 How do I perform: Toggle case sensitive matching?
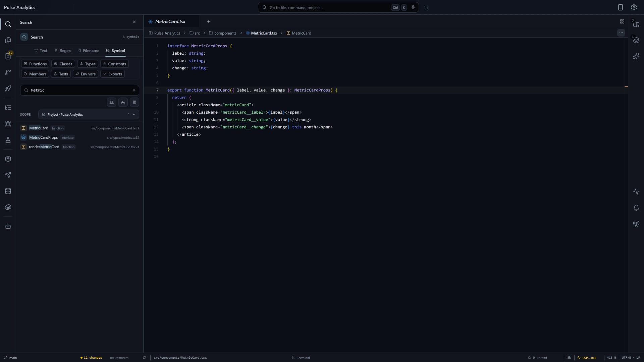click(123, 102)
